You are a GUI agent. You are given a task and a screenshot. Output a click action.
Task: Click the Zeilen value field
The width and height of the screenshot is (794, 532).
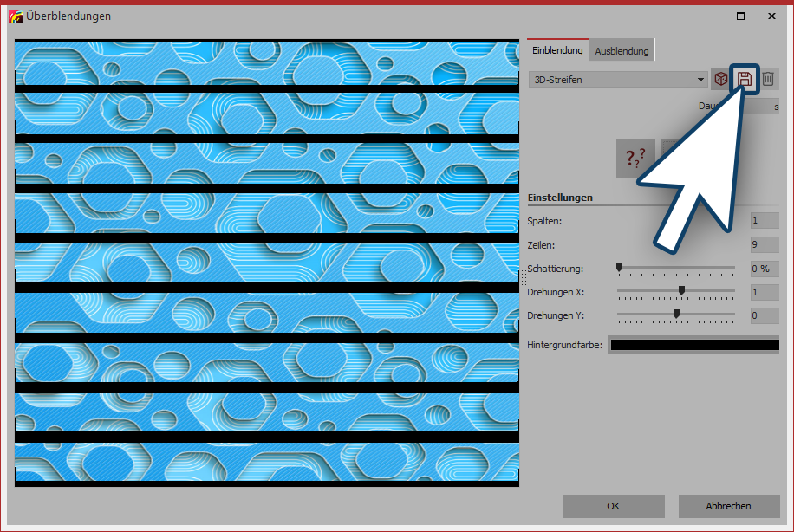[765, 244]
